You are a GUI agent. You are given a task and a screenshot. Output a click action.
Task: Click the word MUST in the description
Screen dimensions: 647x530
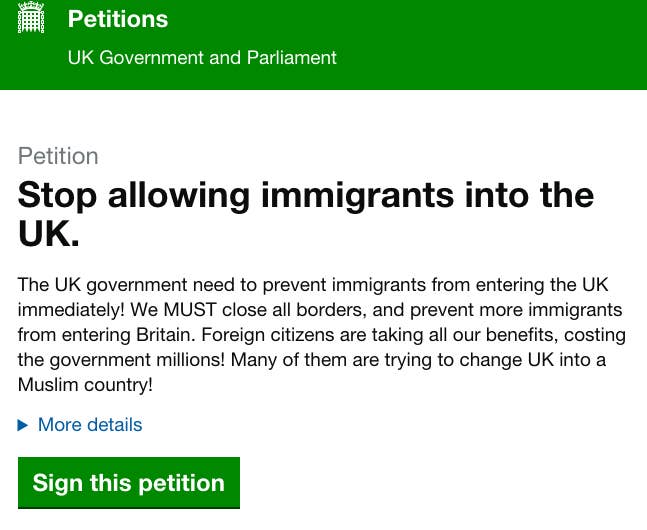point(190,310)
